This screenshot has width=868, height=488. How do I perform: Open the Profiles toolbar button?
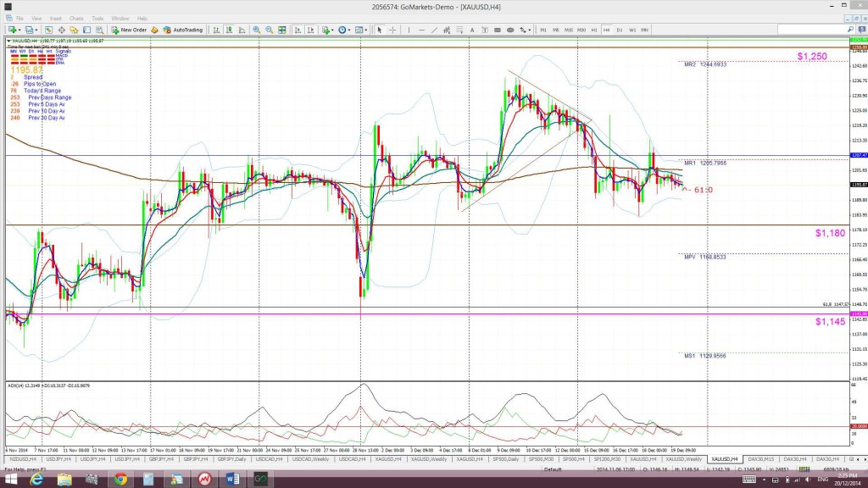[31, 30]
